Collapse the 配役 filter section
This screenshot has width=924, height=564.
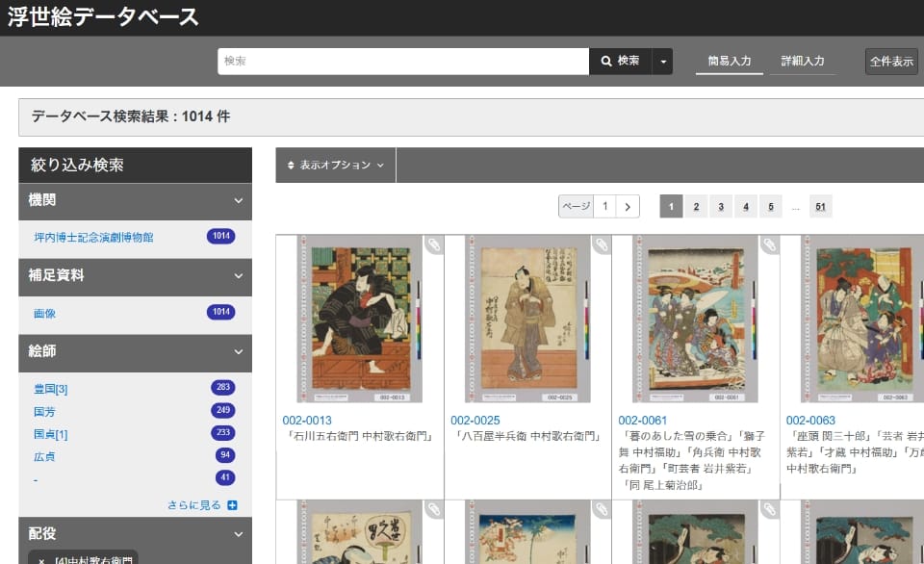[x=238, y=534]
